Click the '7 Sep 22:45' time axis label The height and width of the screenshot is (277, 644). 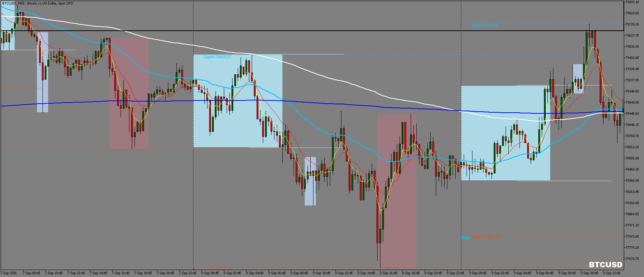coord(188,273)
